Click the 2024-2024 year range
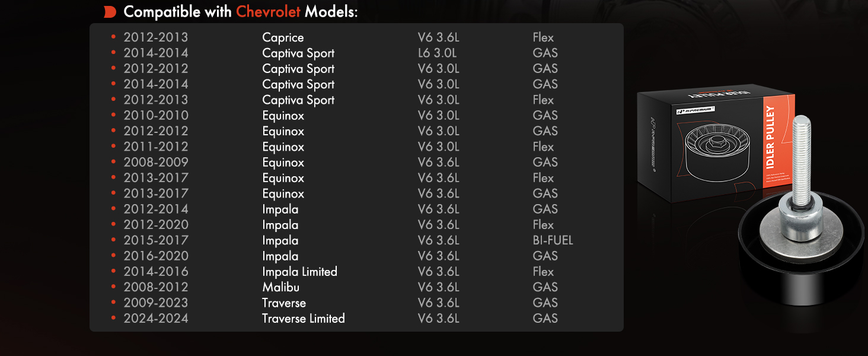The width and height of the screenshot is (868, 356). click(156, 319)
